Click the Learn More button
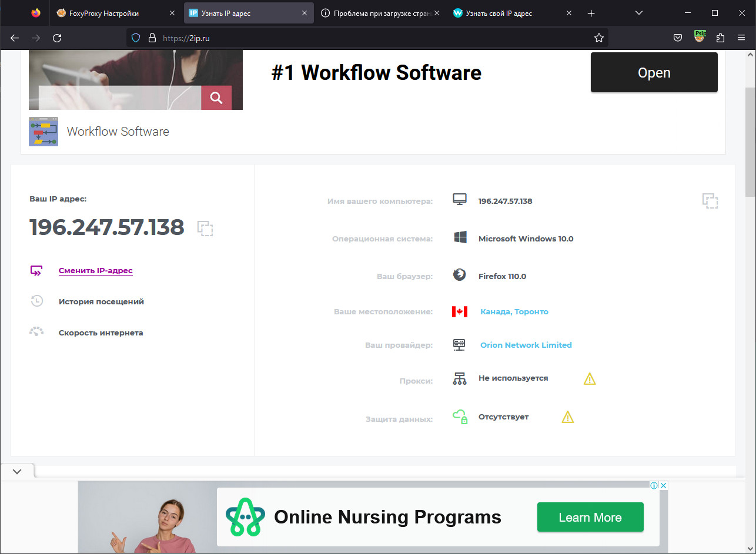Screen dimensions: 756x554 click(x=590, y=518)
